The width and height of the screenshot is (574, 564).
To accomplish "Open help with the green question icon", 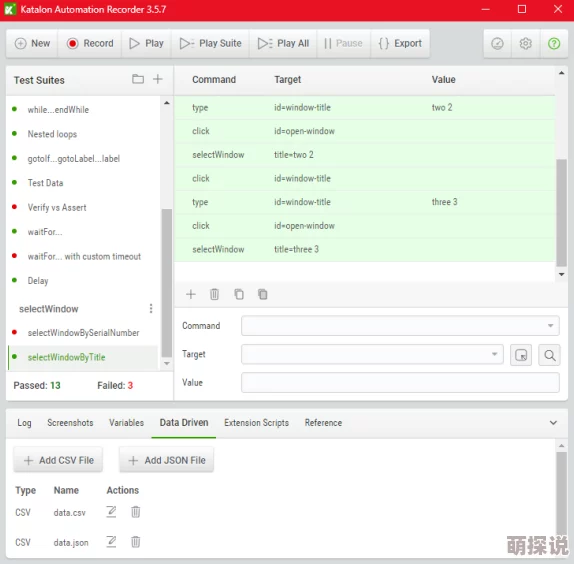I will tap(554, 44).
